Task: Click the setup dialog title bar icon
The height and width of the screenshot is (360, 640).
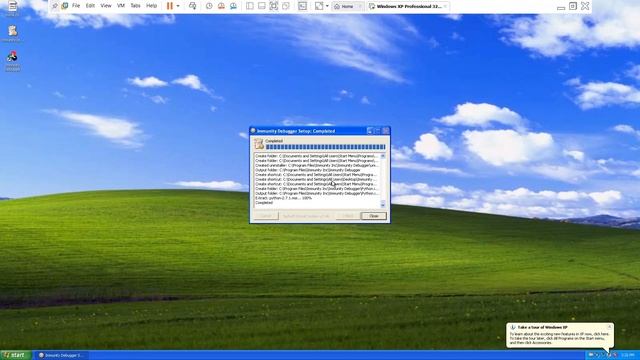Action: 253,131
